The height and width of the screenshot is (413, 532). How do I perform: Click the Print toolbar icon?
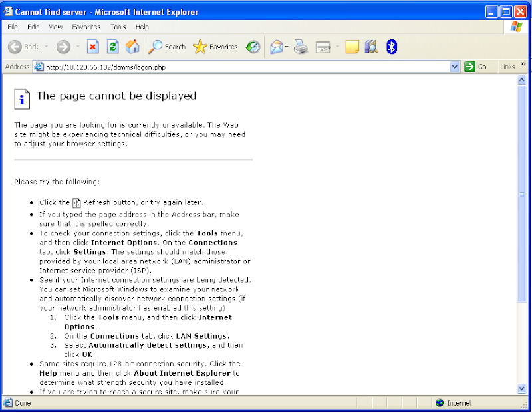(301, 47)
